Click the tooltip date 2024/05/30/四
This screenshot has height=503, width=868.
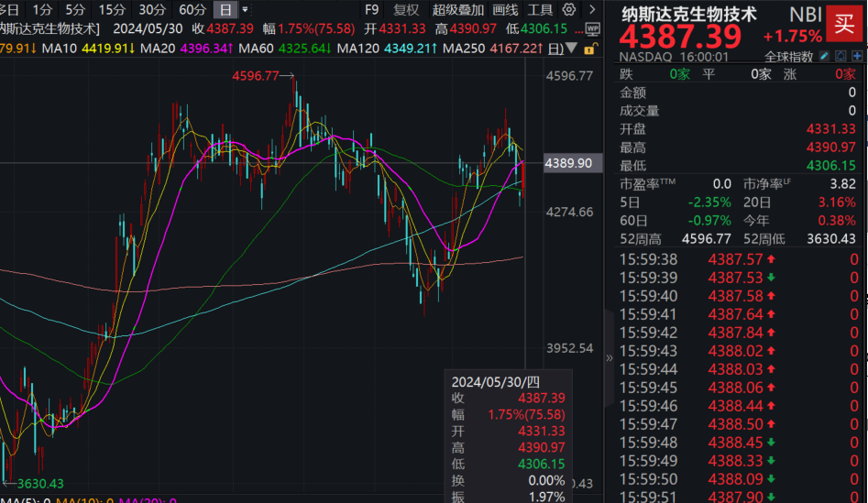click(496, 382)
